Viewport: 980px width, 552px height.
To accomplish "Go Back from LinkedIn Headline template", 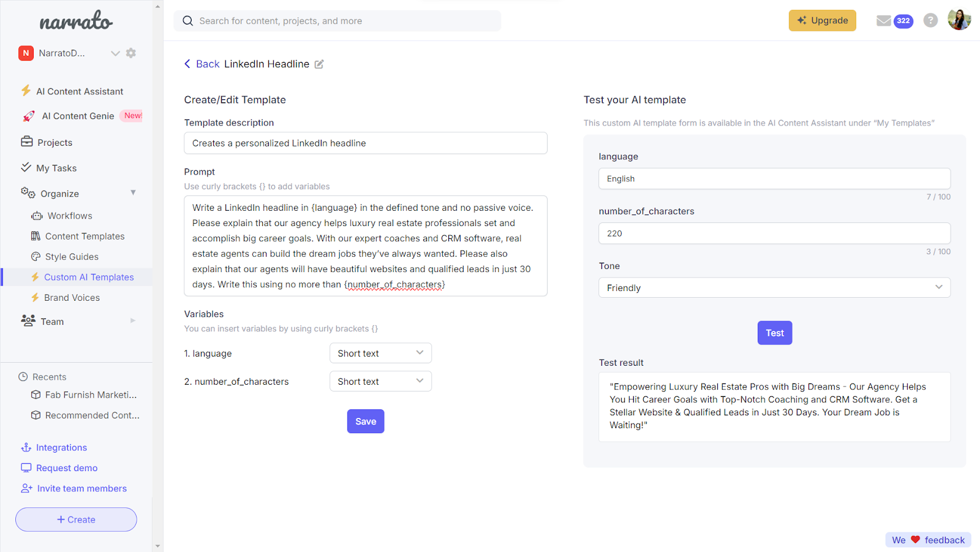I will pos(202,64).
